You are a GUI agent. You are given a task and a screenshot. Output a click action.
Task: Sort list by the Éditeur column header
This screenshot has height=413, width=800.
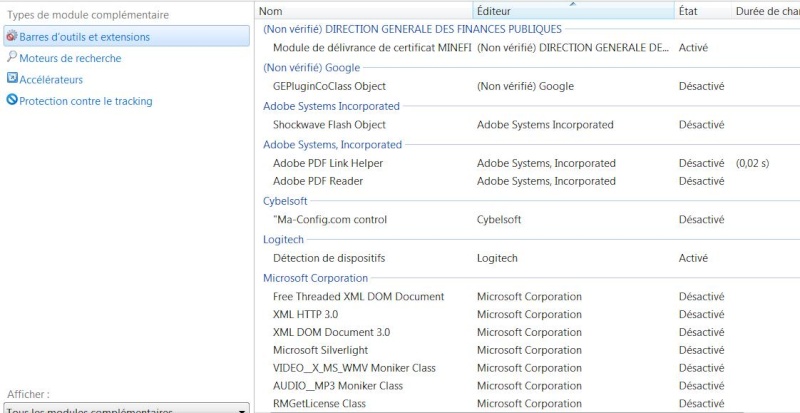click(x=573, y=11)
